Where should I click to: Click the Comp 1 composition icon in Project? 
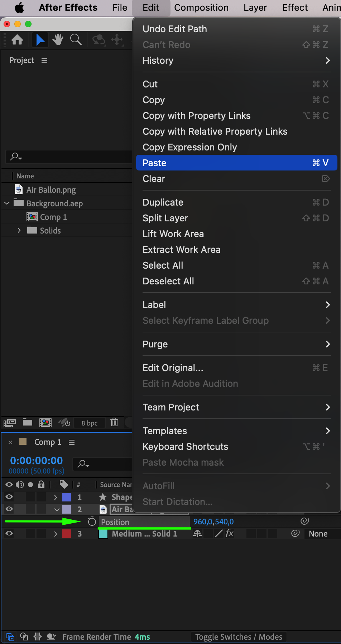[32, 217]
